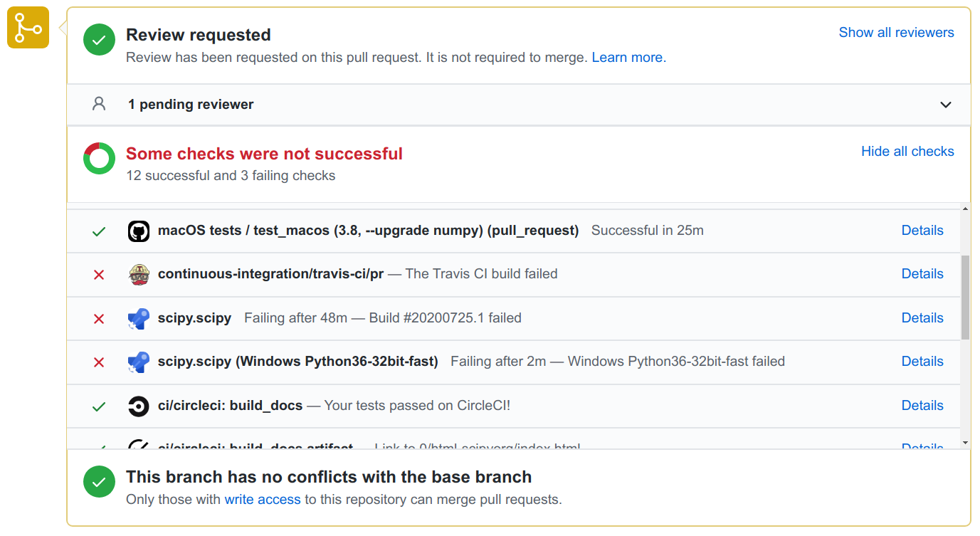Image resolution: width=980 pixels, height=536 pixels.
Task: Click the person icon for pending reviewer
Action: pyautogui.click(x=99, y=105)
